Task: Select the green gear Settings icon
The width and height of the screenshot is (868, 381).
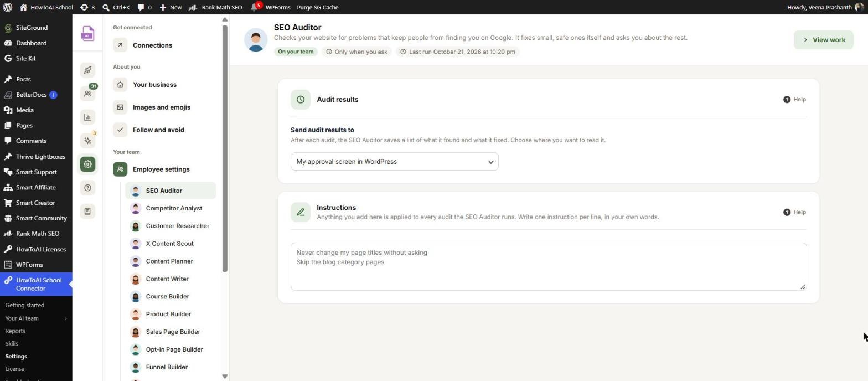Action: (87, 164)
